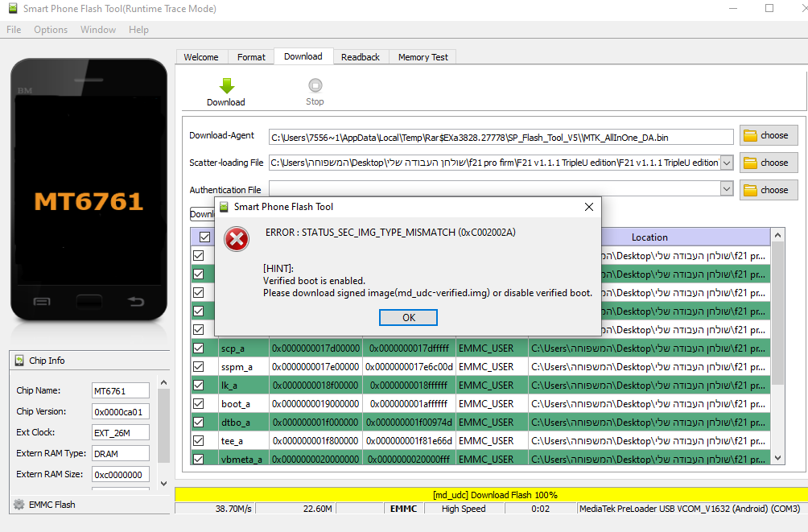Uncheck the scp_a partition checkbox
Viewport: 808px width, 532px height.
click(199, 348)
